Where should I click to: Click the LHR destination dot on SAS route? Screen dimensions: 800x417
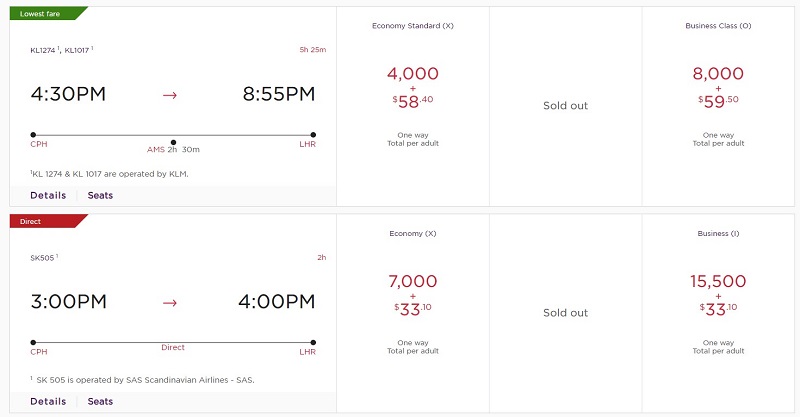313,342
